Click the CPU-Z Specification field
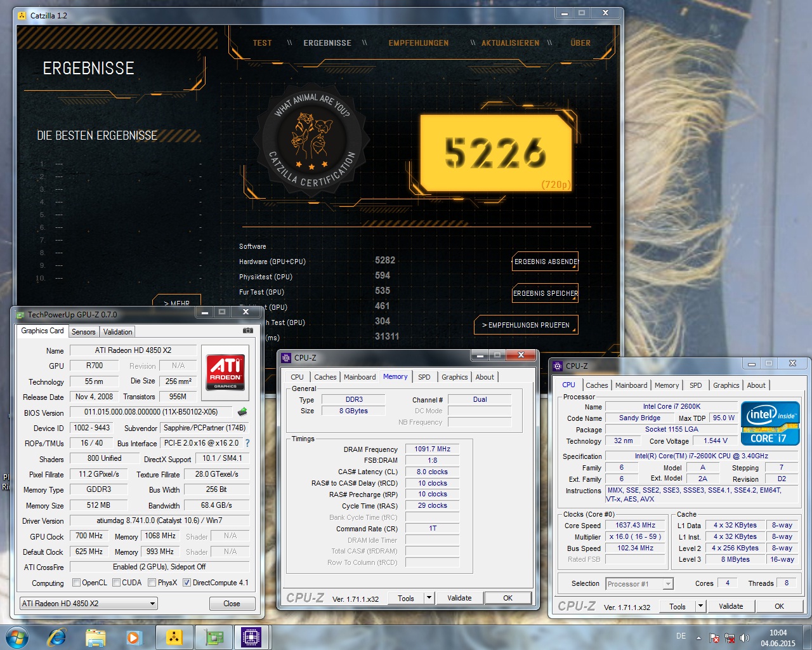 702,456
